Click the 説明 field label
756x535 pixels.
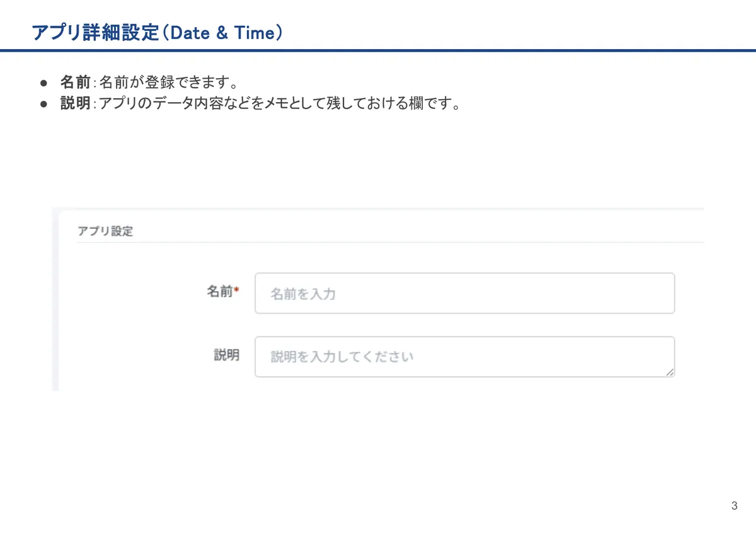[227, 355]
